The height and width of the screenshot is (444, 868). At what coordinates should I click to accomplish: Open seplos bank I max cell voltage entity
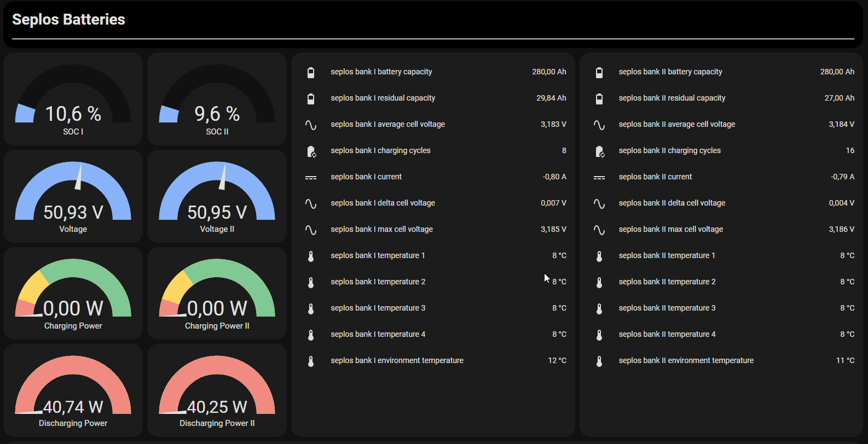coord(433,229)
